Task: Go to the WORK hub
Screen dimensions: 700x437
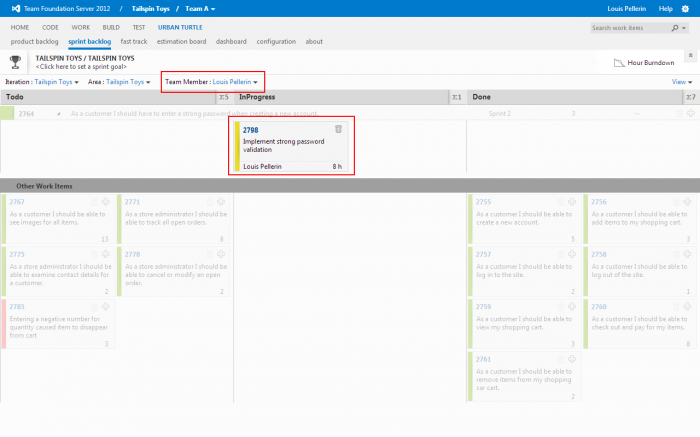Action: click(x=80, y=27)
